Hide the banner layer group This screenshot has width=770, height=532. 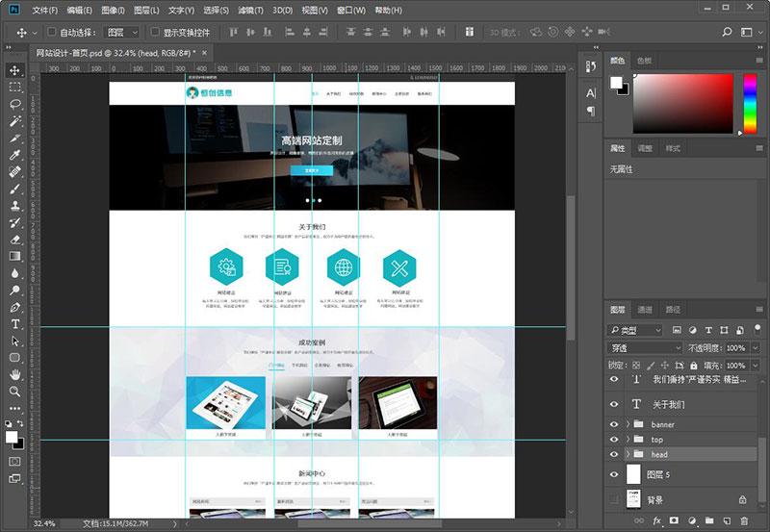614,424
